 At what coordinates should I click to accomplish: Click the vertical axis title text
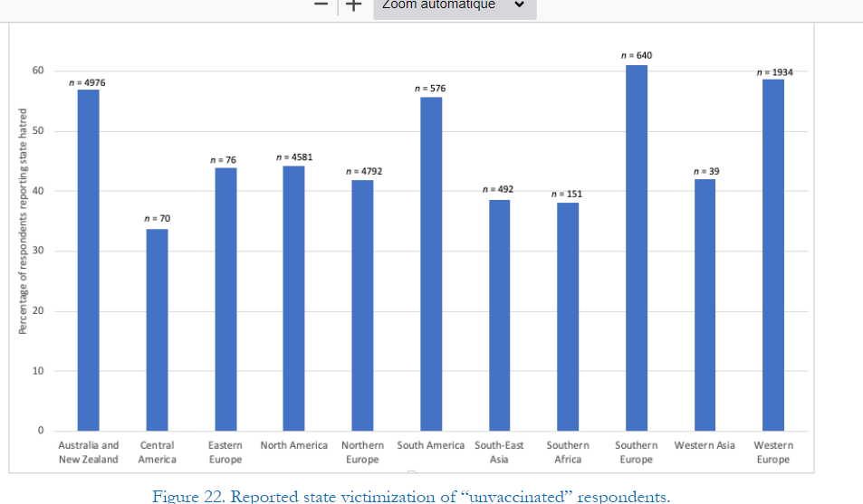[x=23, y=222]
